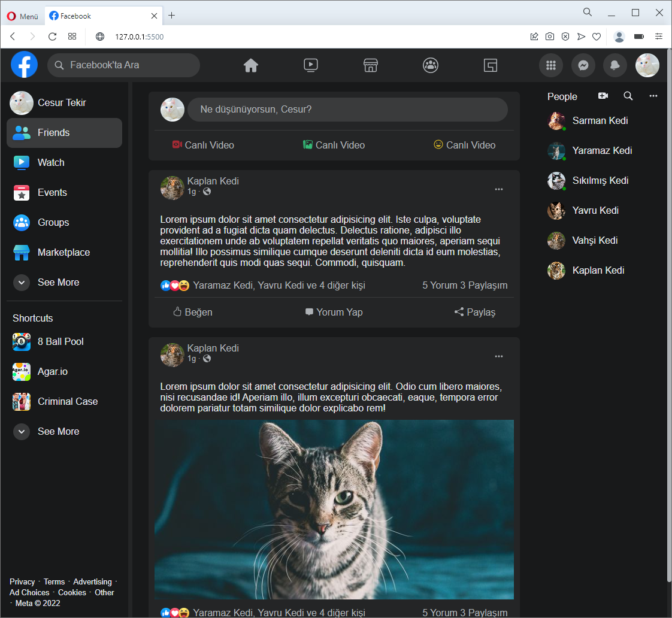Expand See More in the left menu
Screen dimensions: 672x618
point(58,282)
